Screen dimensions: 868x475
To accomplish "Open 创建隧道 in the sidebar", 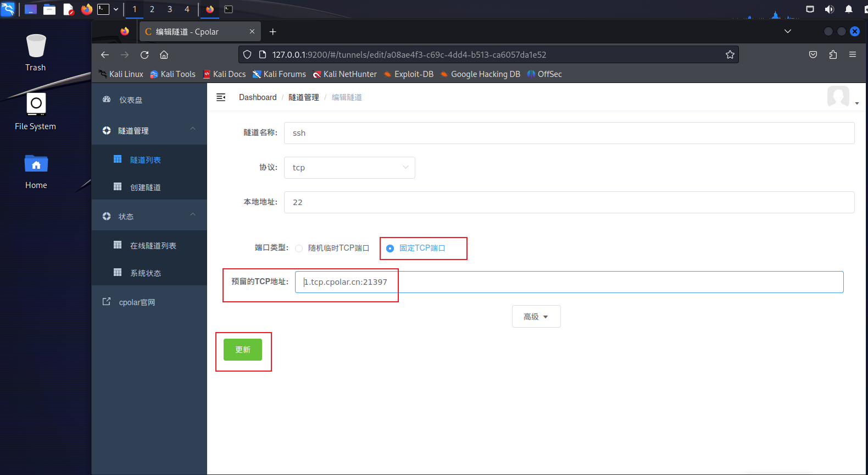I will [149, 187].
